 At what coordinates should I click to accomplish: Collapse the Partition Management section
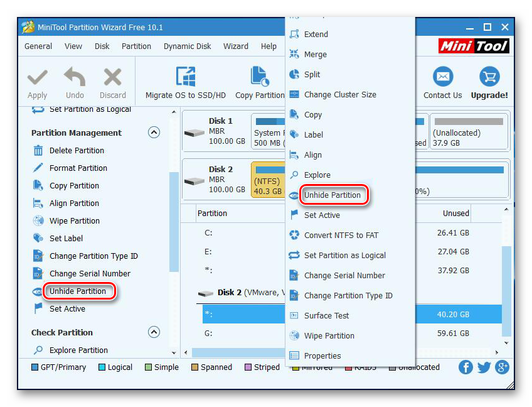click(154, 133)
